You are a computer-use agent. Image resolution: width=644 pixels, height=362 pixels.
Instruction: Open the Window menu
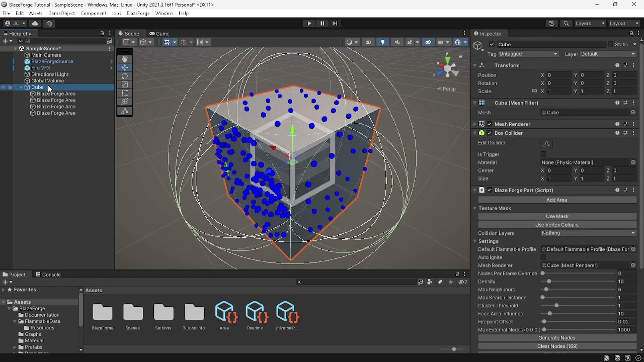click(164, 14)
